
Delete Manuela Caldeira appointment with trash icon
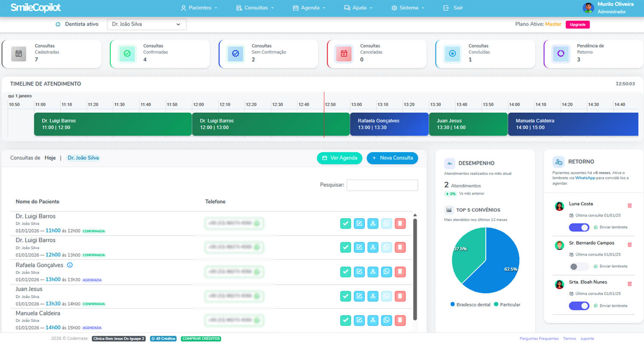tap(400, 320)
